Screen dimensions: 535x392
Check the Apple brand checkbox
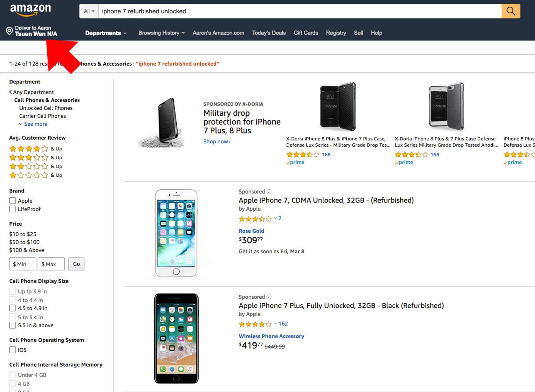[13, 201]
